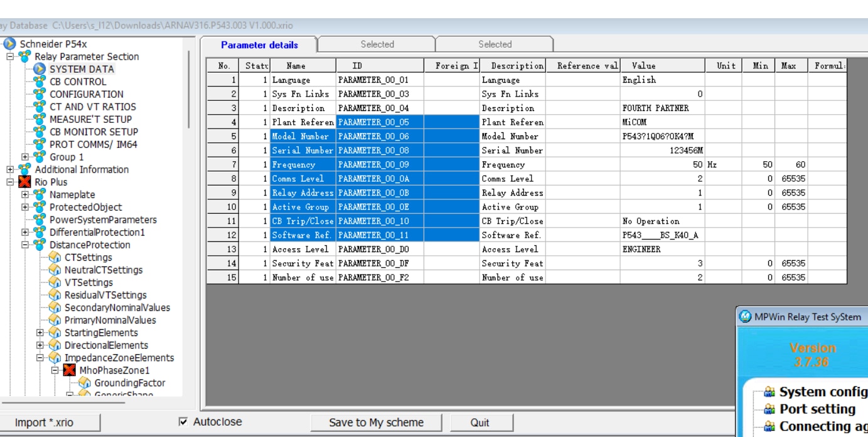Switch to the Parameter details tab
Screen dimensions: 868x437
259,45
